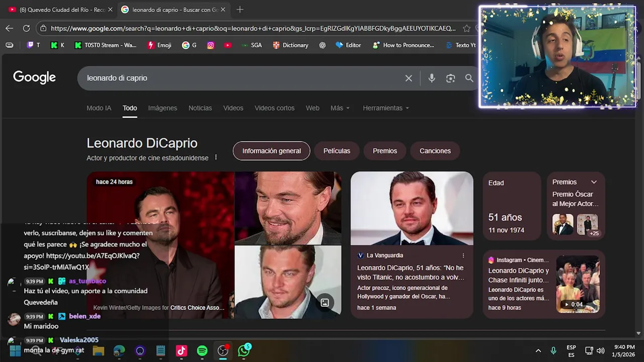
Task: Open Google Lens image search icon
Action: [450, 78]
